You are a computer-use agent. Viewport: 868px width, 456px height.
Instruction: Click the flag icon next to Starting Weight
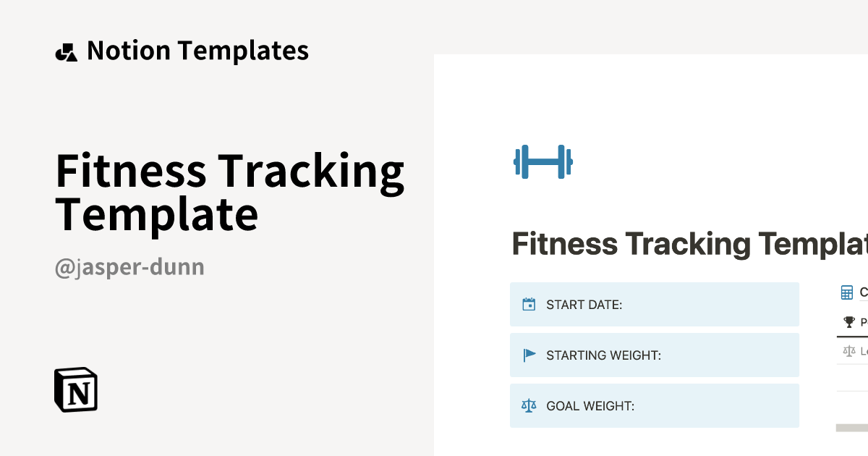pos(529,355)
